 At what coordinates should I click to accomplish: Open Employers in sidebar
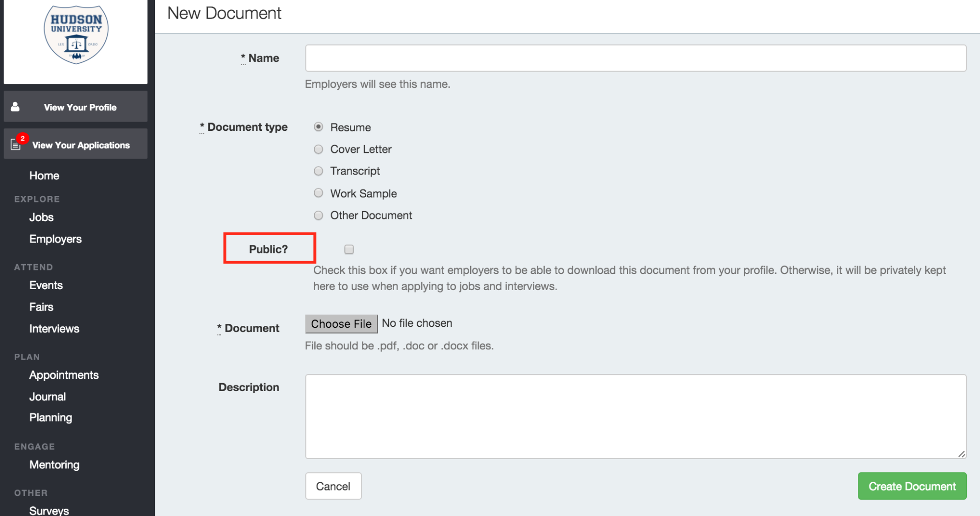55,239
